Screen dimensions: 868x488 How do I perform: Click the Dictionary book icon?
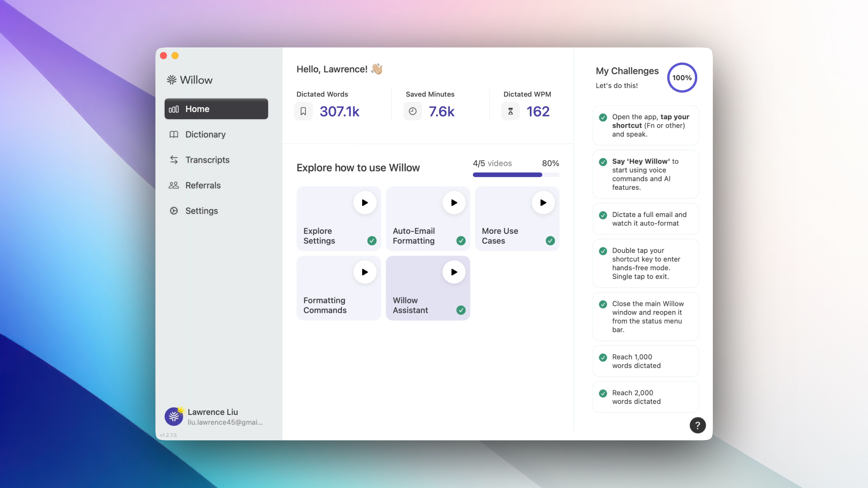click(x=173, y=134)
